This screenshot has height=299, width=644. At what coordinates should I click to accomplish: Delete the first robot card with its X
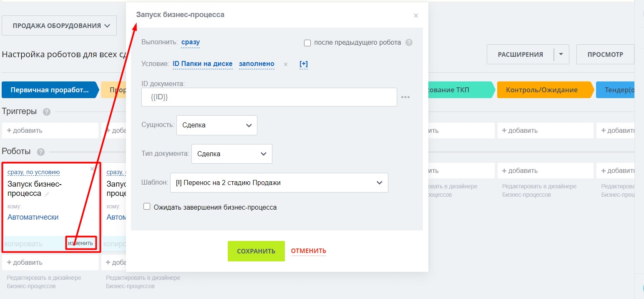tap(92, 169)
